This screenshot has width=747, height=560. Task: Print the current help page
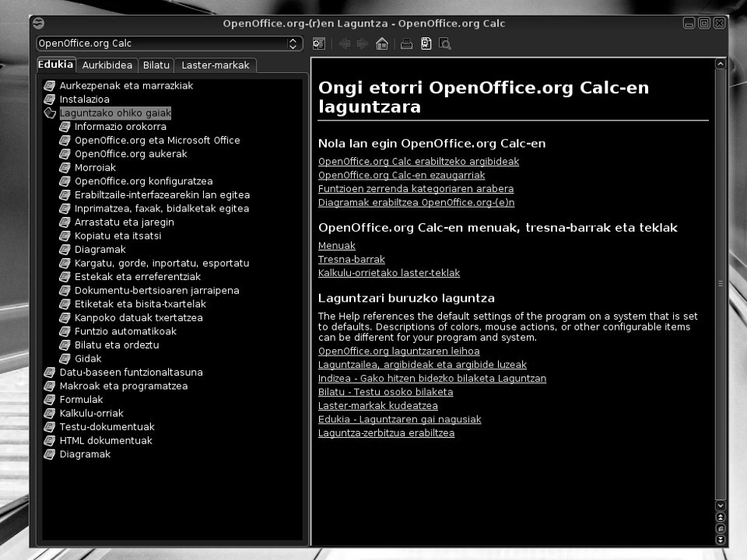[x=406, y=44]
